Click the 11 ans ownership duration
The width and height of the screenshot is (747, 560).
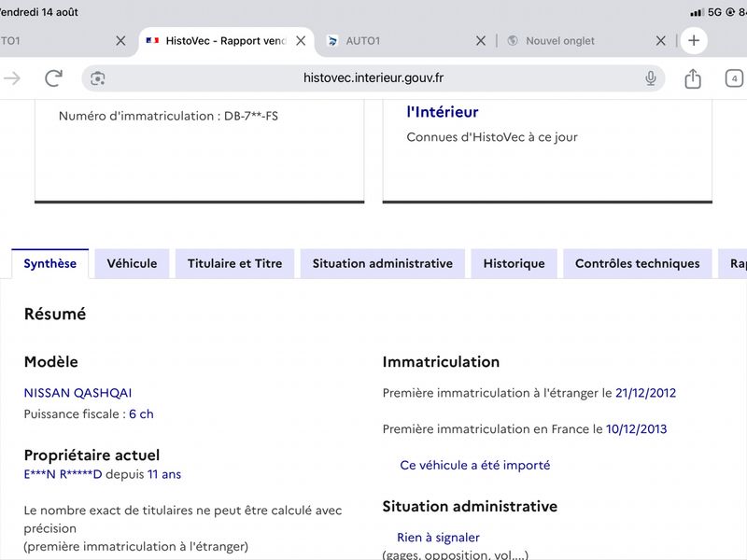(164, 474)
